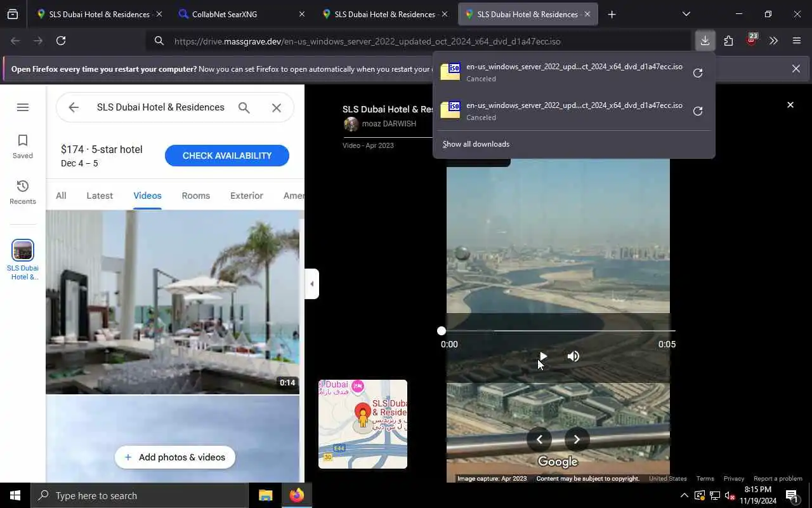This screenshot has height=508, width=812.
Task: Open Terms link in footer
Action: coord(705,479)
